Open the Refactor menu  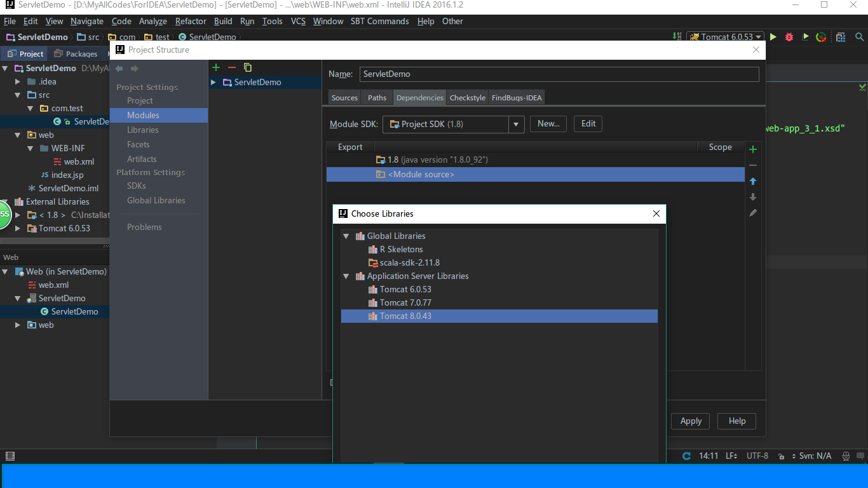[x=191, y=21]
